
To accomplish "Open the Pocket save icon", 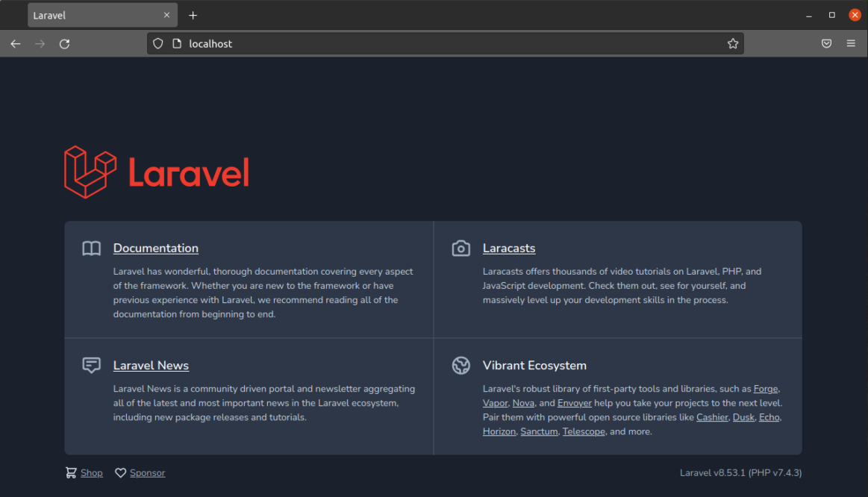I will (826, 44).
